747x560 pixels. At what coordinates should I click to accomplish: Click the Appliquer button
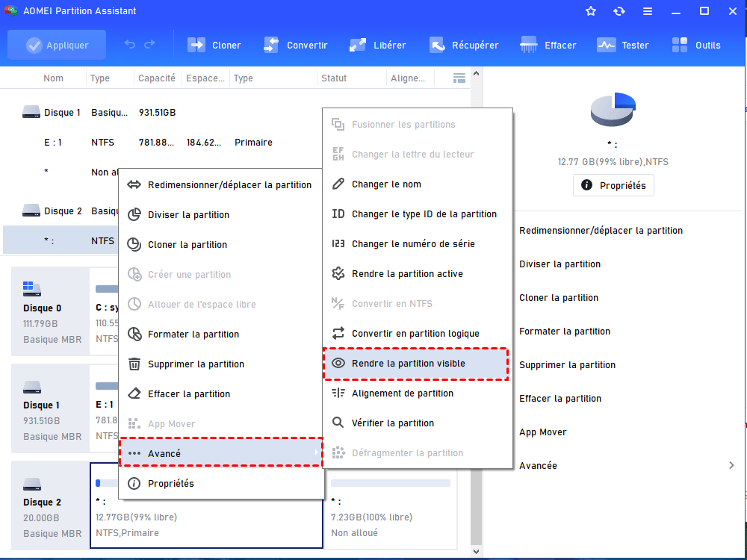click(57, 46)
